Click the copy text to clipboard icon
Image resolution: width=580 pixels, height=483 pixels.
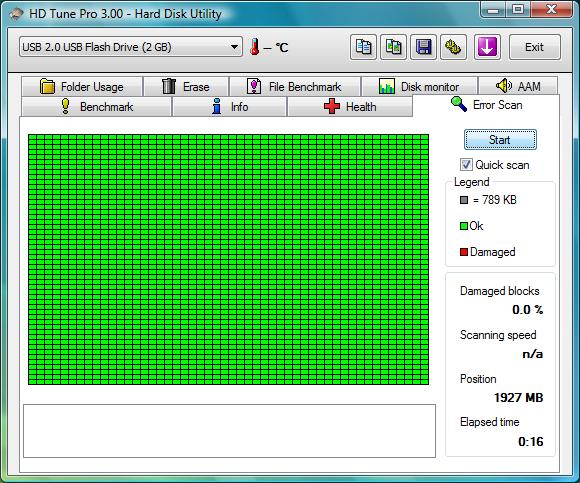click(363, 47)
